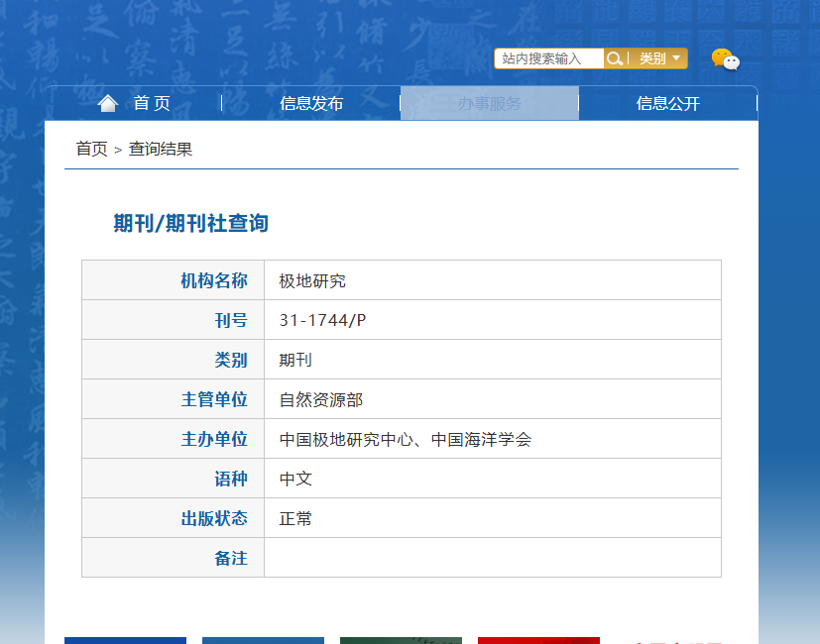
Task: Focus the 站内搜索输入 search field
Action: point(549,58)
